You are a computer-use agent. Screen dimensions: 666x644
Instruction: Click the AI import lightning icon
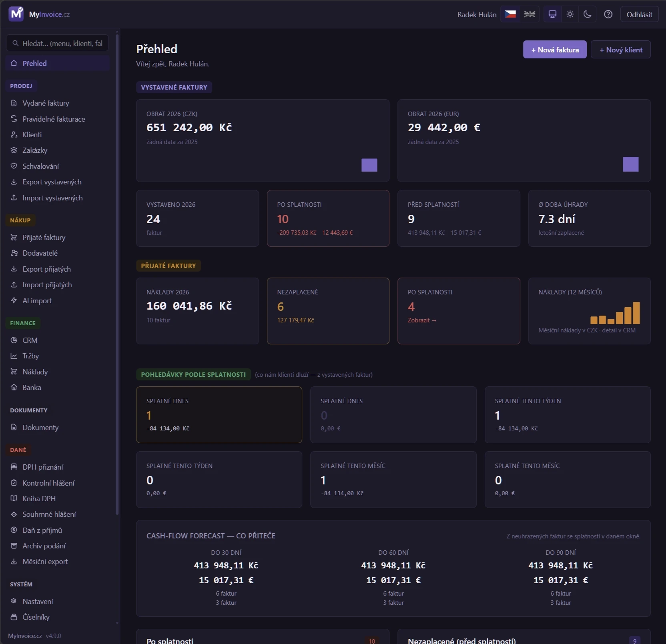coord(14,300)
